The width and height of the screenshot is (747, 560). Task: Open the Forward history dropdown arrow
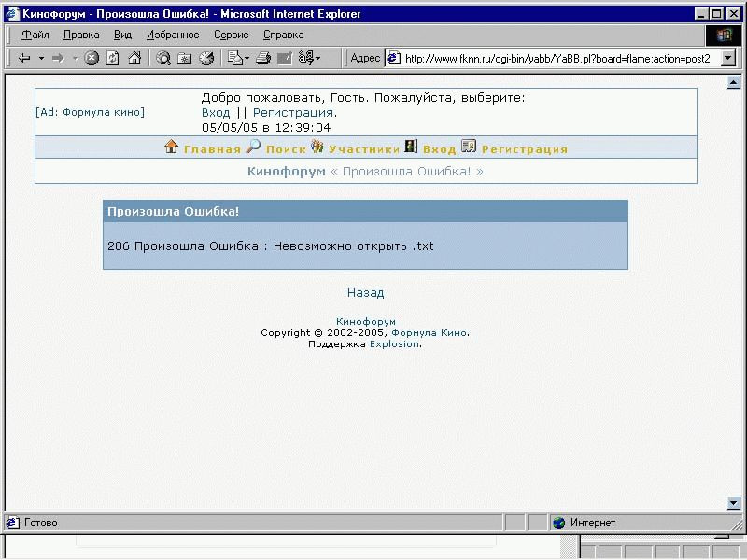[76, 59]
